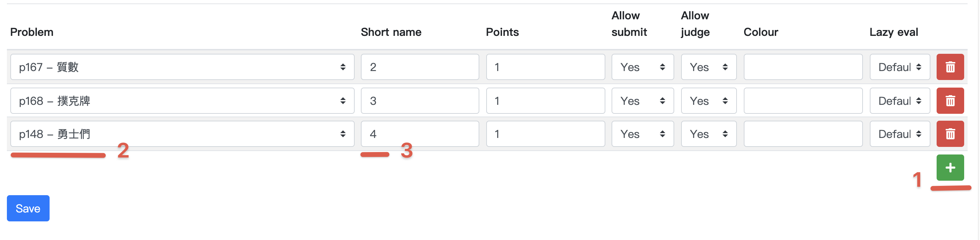
Task: Open the p168 problem dropdown
Action: click(182, 101)
